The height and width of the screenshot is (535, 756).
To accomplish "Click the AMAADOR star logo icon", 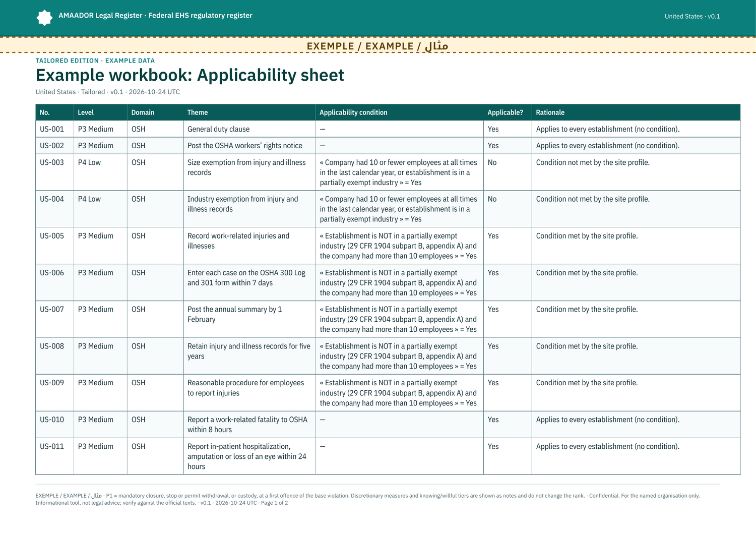I will pyautogui.click(x=44, y=18).
